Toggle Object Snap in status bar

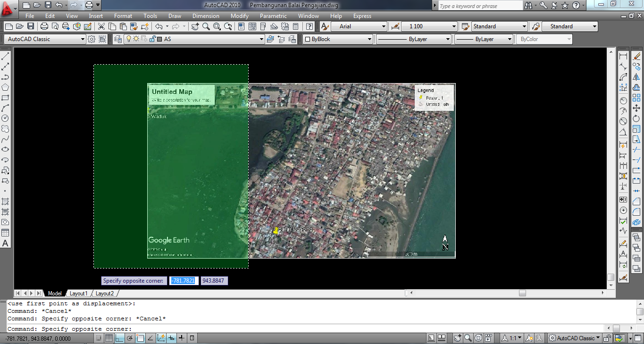coord(140,338)
